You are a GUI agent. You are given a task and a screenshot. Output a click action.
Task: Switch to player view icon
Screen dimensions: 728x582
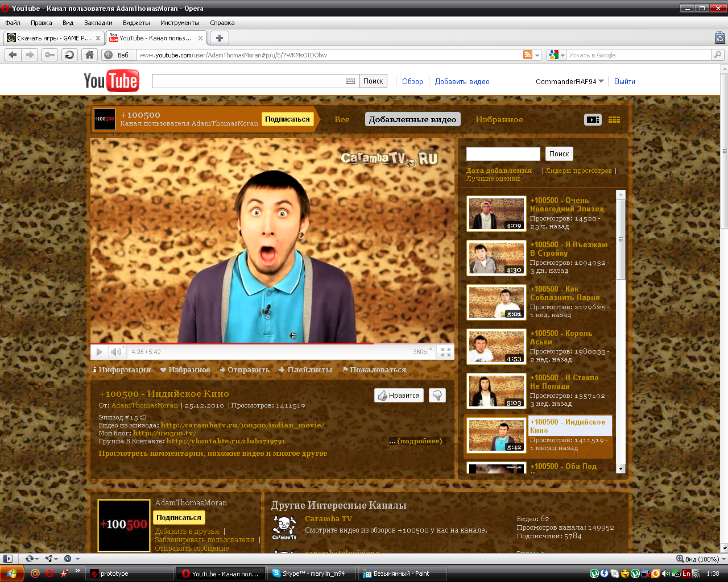(593, 119)
